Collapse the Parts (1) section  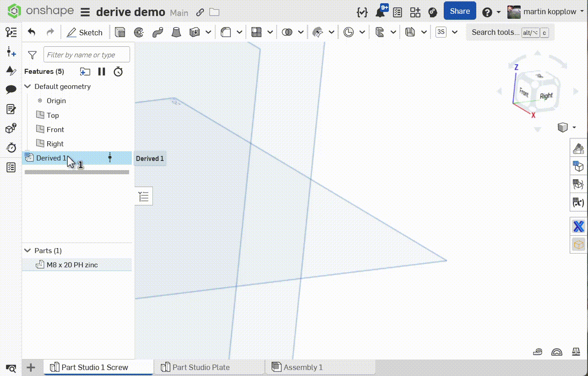[x=28, y=250]
